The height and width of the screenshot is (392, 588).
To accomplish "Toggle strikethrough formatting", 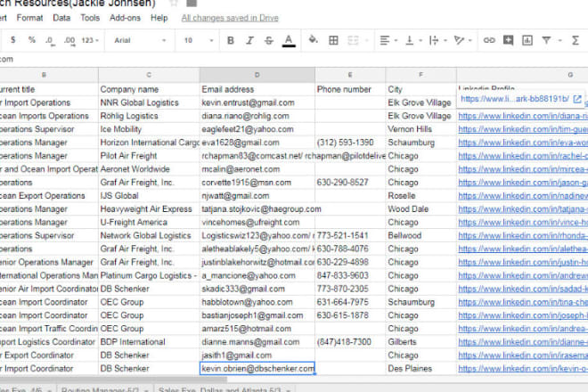I will [269, 40].
